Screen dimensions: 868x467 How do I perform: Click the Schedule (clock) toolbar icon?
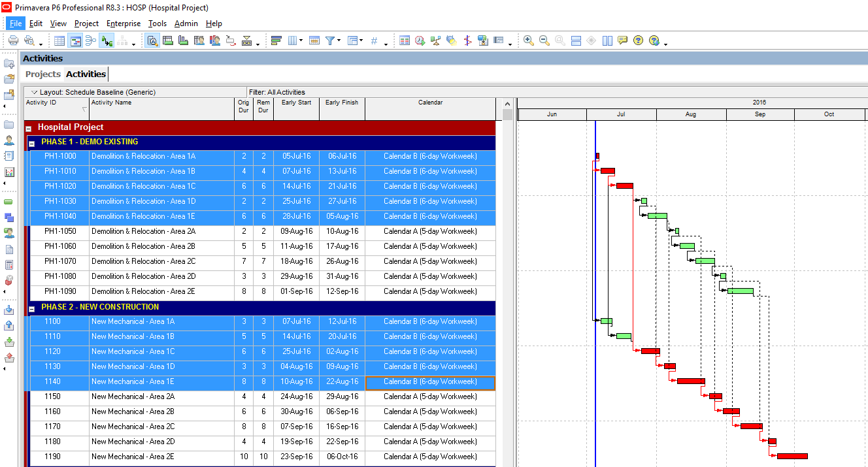point(420,40)
